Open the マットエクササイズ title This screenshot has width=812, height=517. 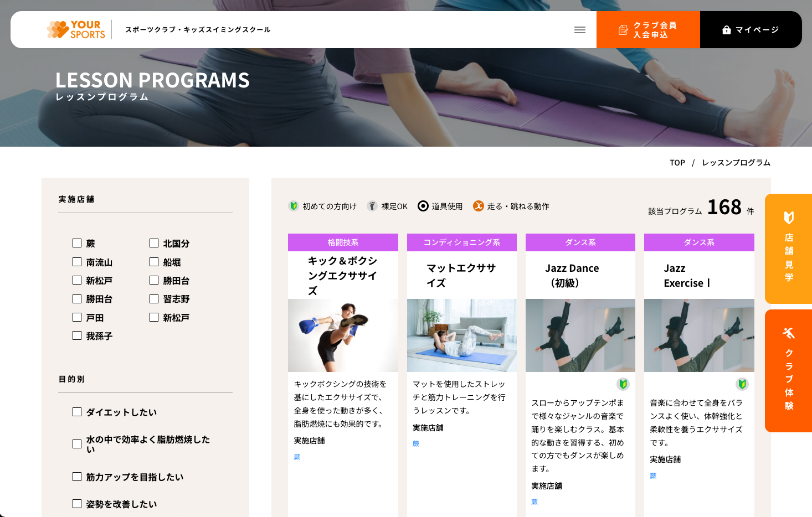point(461,276)
